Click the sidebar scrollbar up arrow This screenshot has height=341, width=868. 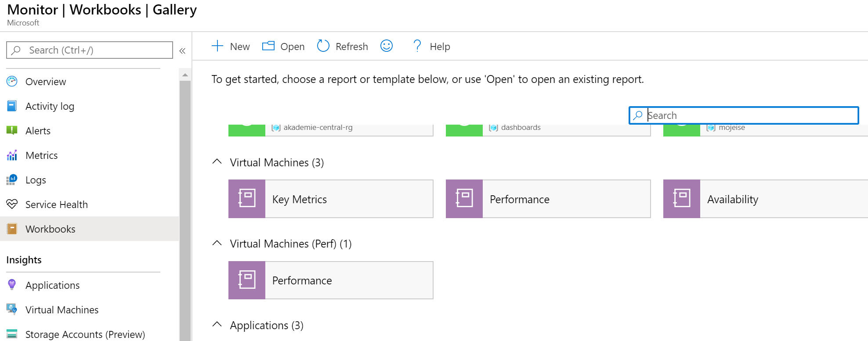[x=185, y=75]
